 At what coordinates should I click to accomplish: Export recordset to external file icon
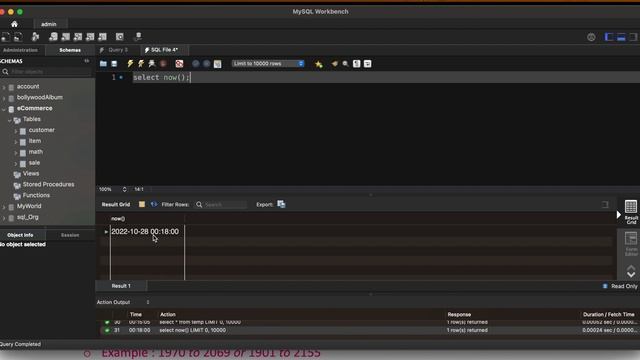coord(281,204)
